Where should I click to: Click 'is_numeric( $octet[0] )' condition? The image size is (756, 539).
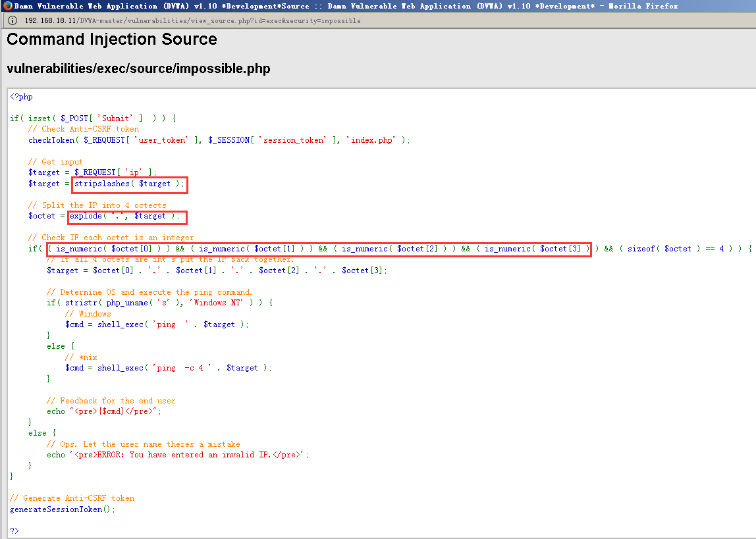tap(109, 249)
